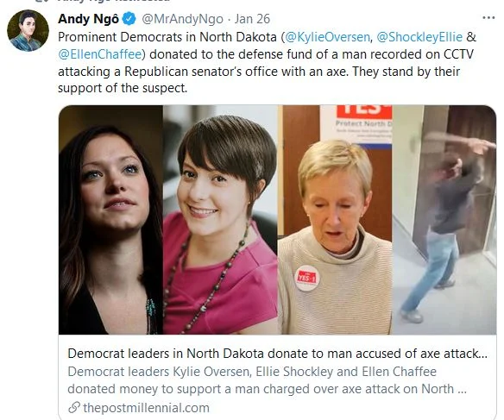This screenshot has width=504, height=420.
Task: Click the tweet body text
Action: [267, 62]
